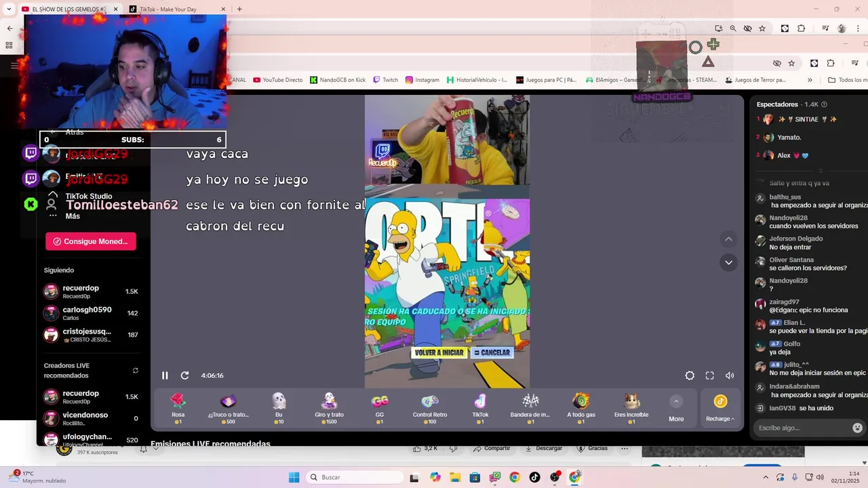This screenshot has height=488, width=868.
Task: Mute the TikTok stream volume icon
Action: point(730,375)
